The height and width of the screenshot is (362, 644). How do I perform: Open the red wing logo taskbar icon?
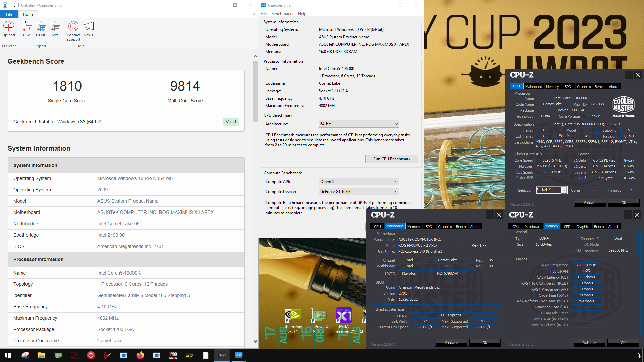pos(107,355)
